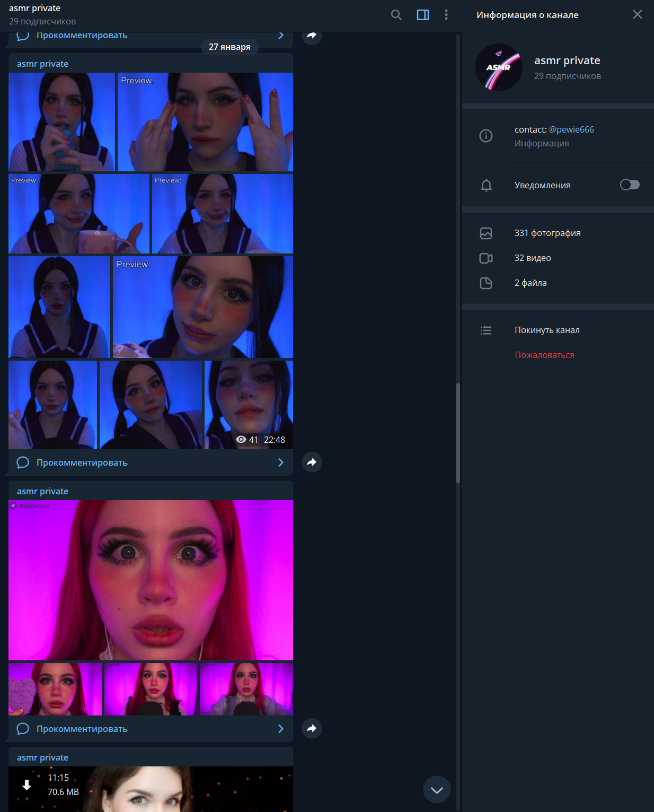This screenshot has width=654, height=812.
Task: Open the @pewie666 contact link
Action: coord(571,129)
